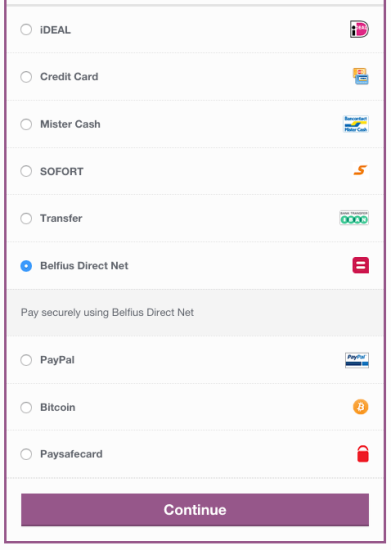Viewport: 391px width, 550px height.
Task: Select the Paysafecard radio button
Action: [x=26, y=454]
